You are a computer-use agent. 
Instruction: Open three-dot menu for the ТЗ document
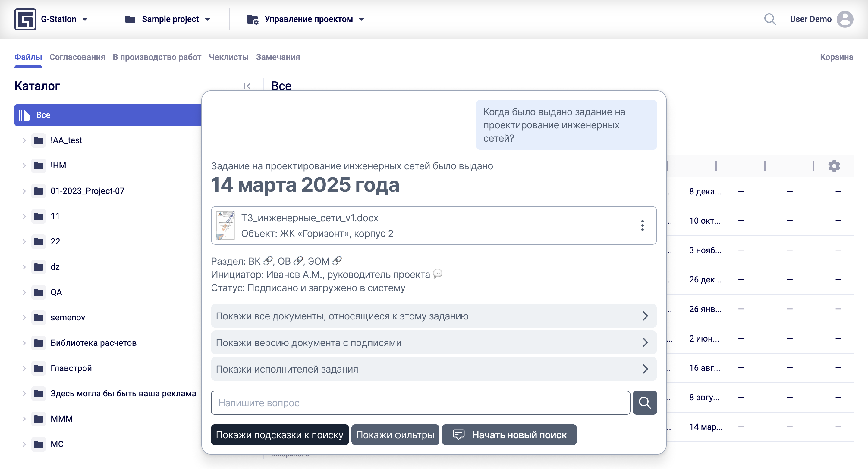tap(642, 225)
